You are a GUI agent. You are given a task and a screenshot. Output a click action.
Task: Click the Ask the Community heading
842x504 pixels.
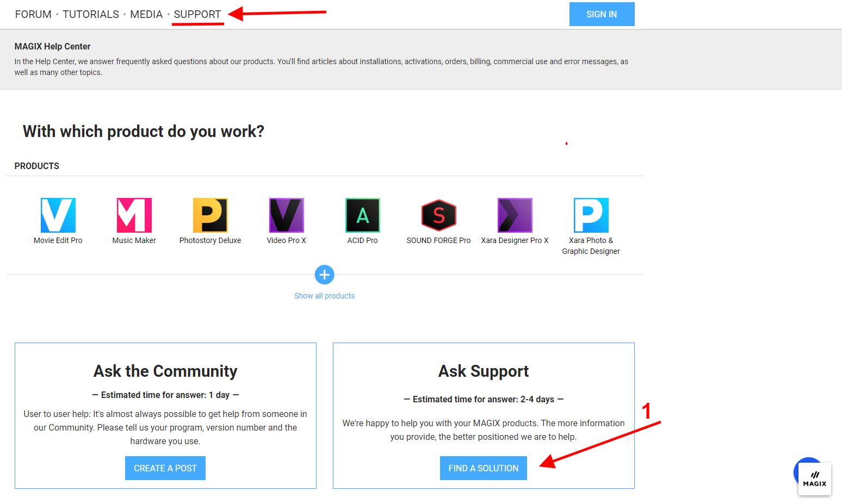(x=165, y=371)
